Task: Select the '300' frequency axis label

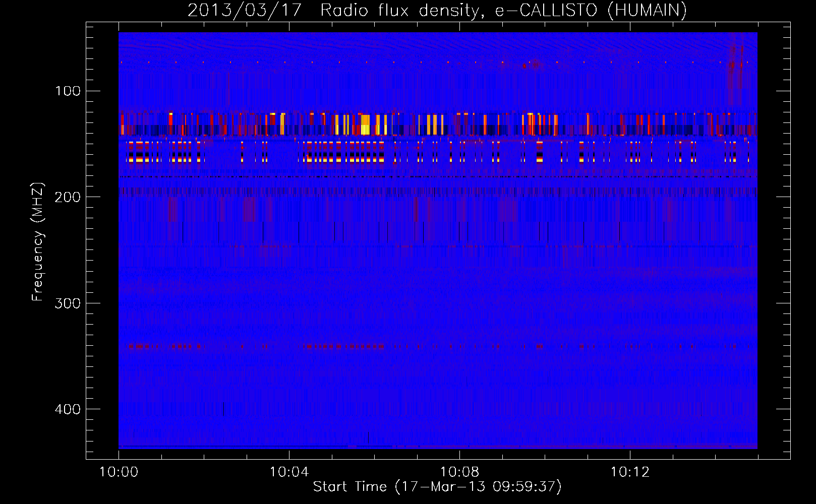Action: point(68,303)
